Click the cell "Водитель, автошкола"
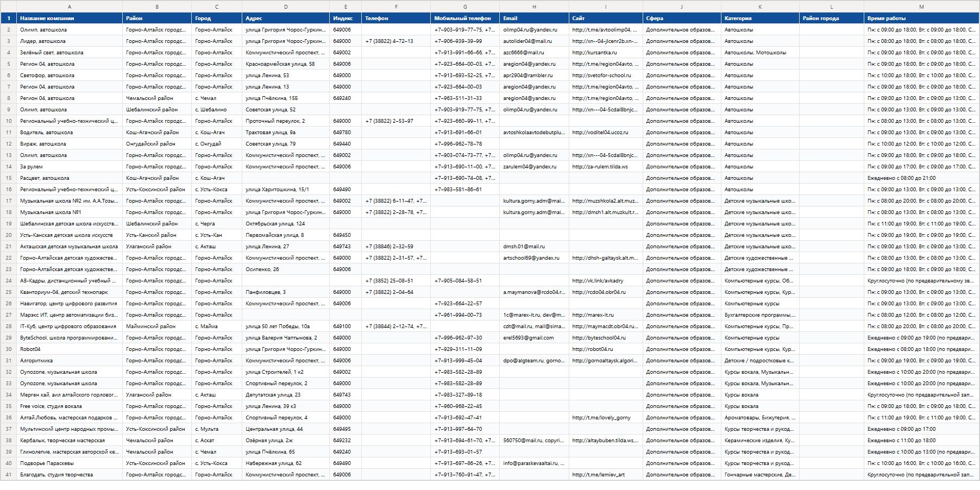The image size is (980, 490). [70, 133]
